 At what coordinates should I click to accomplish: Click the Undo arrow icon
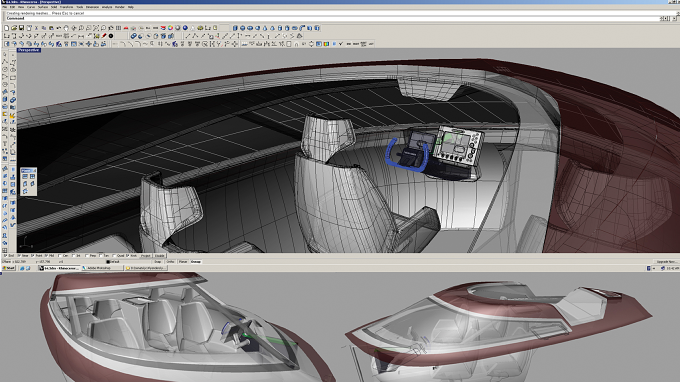[x=59, y=28]
